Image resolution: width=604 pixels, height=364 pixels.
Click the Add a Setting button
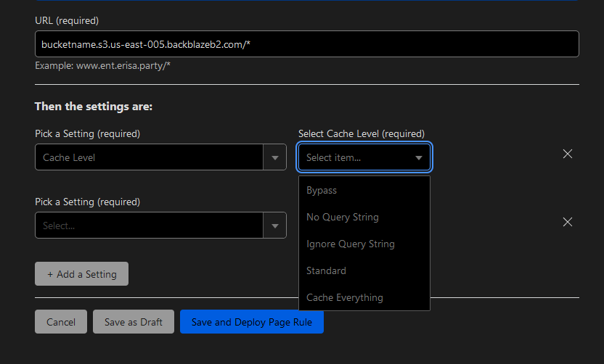[81, 274]
